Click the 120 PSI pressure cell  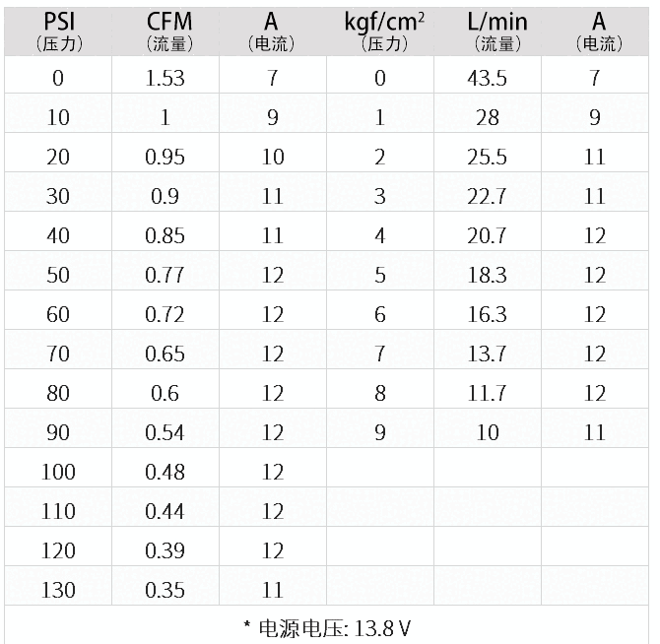(58, 550)
